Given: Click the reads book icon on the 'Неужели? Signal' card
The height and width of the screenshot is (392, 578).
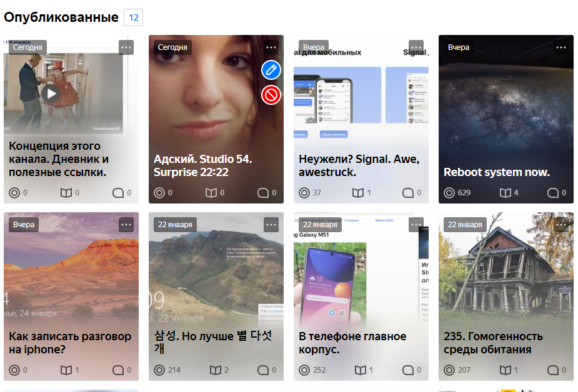Looking at the screenshot, I should click(358, 193).
